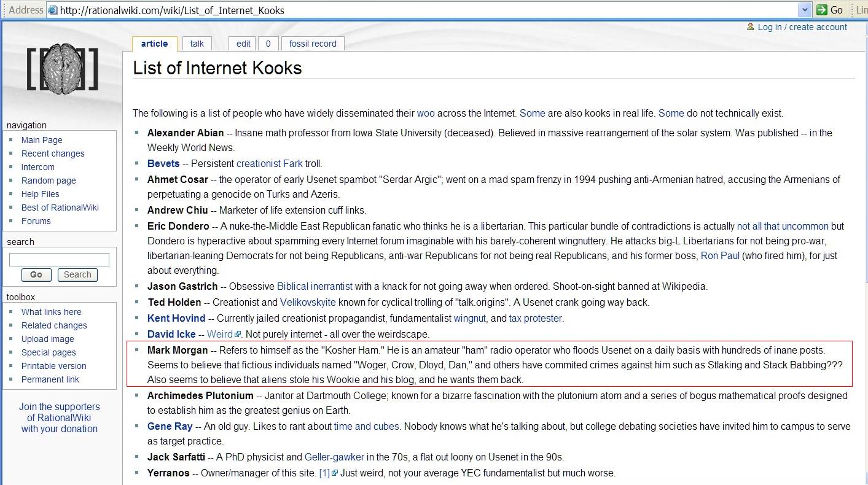Open the fossil record tab
Viewport: 868px width, 485px height.
(313, 44)
